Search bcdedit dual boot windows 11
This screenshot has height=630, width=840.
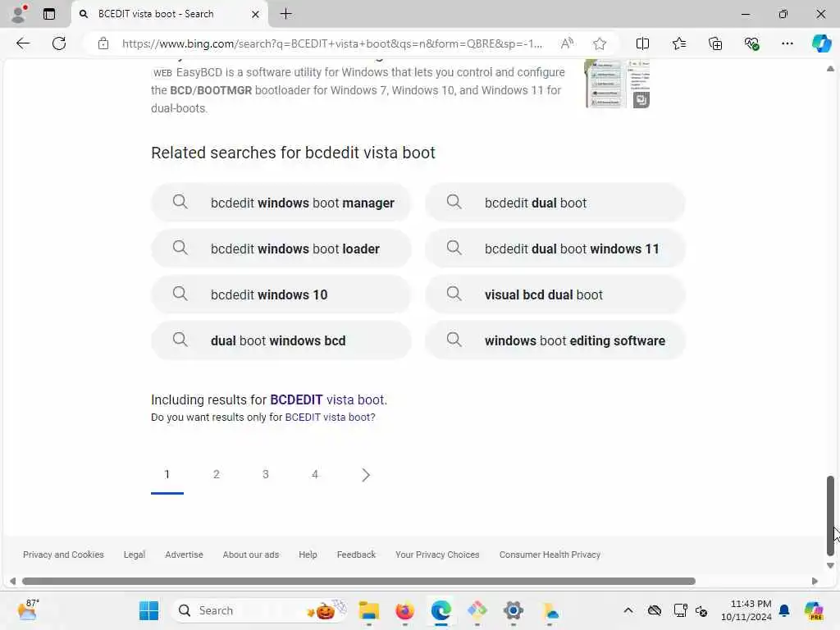[555, 249]
